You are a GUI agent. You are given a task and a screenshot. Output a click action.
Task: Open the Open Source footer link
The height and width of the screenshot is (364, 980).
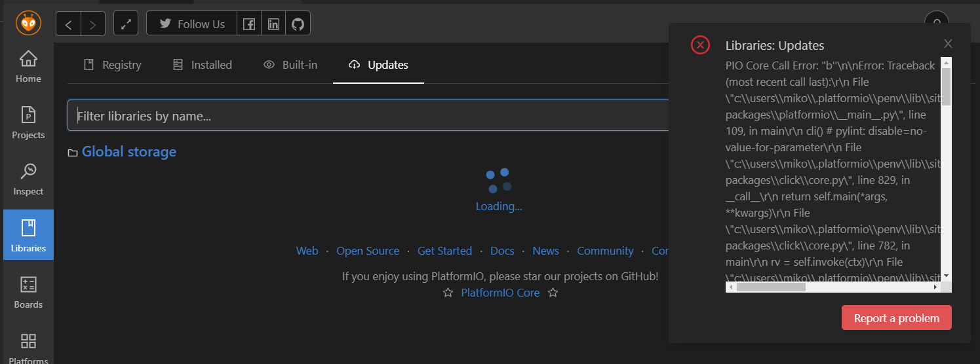368,251
